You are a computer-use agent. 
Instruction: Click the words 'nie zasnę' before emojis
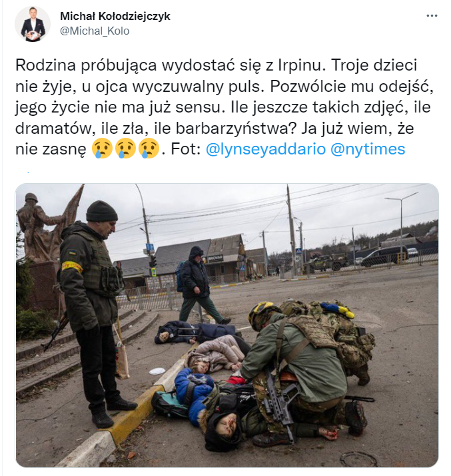coord(51,150)
